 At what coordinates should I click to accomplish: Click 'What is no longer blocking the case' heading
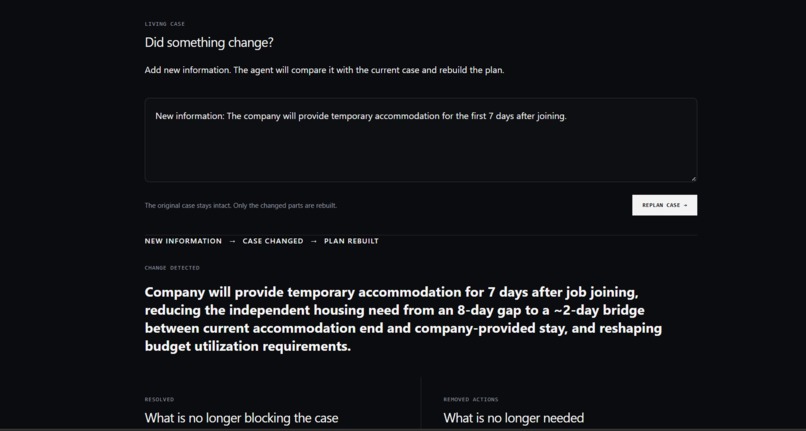click(242, 418)
